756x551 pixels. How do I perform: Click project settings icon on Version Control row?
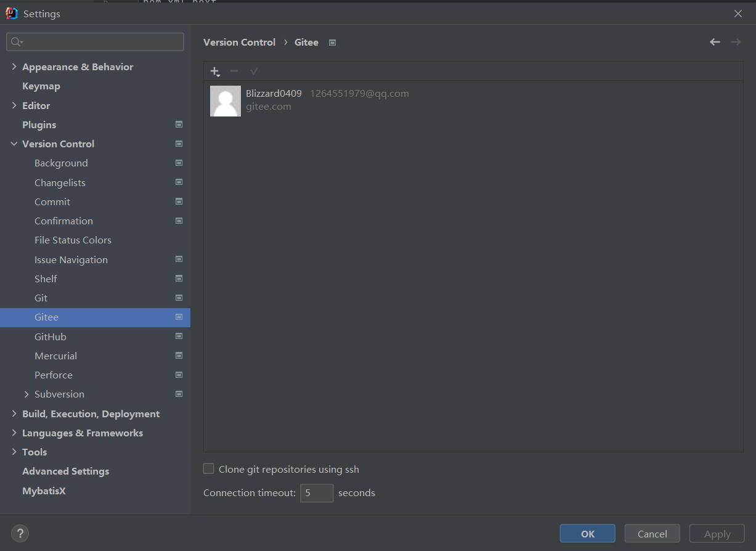point(179,144)
